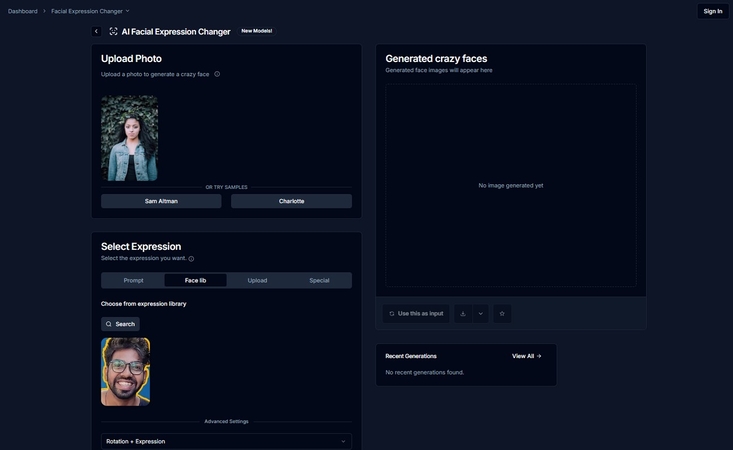The width and height of the screenshot is (733, 450).
Task: Expand the Facial Expression Changer breadcrumb menu
Action: 90,11
